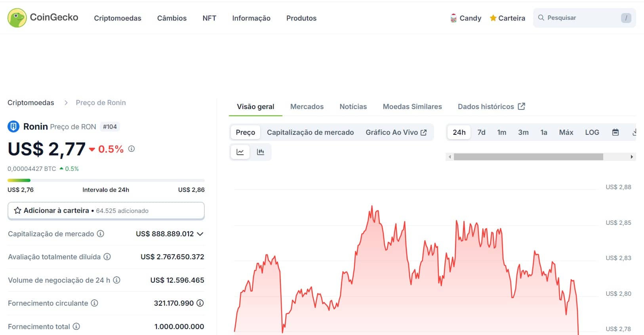
Task: Show info for Capitalização de mercado
Action: pos(101,234)
